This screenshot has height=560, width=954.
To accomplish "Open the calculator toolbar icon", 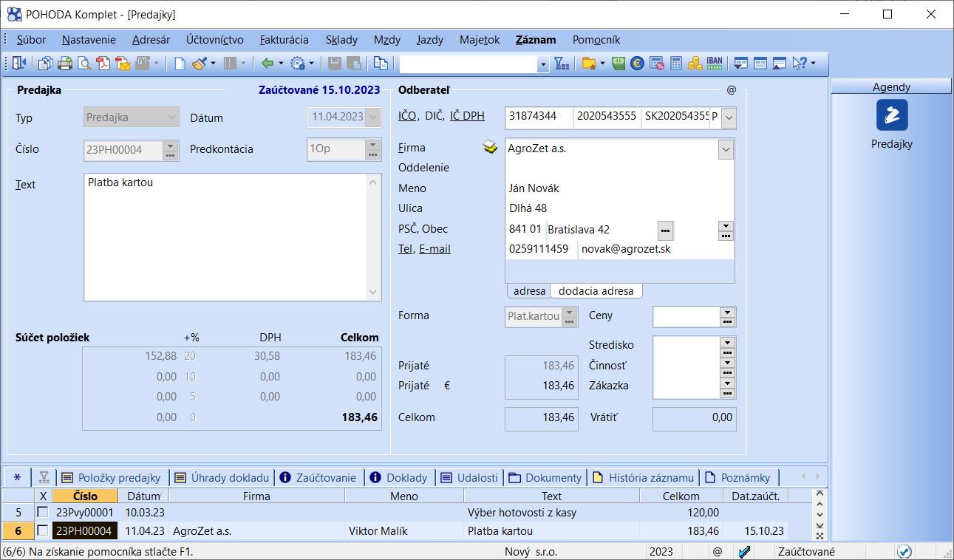I will [675, 64].
